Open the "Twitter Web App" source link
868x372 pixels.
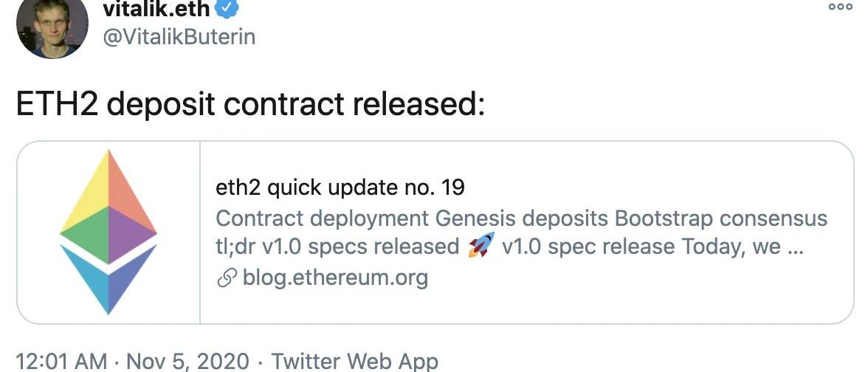(x=354, y=362)
